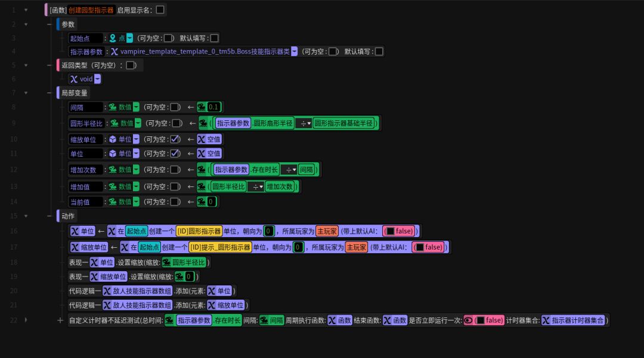
Task: Click X icon in 结束函数 函数 block
Action: pyautogui.click(x=388, y=320)
